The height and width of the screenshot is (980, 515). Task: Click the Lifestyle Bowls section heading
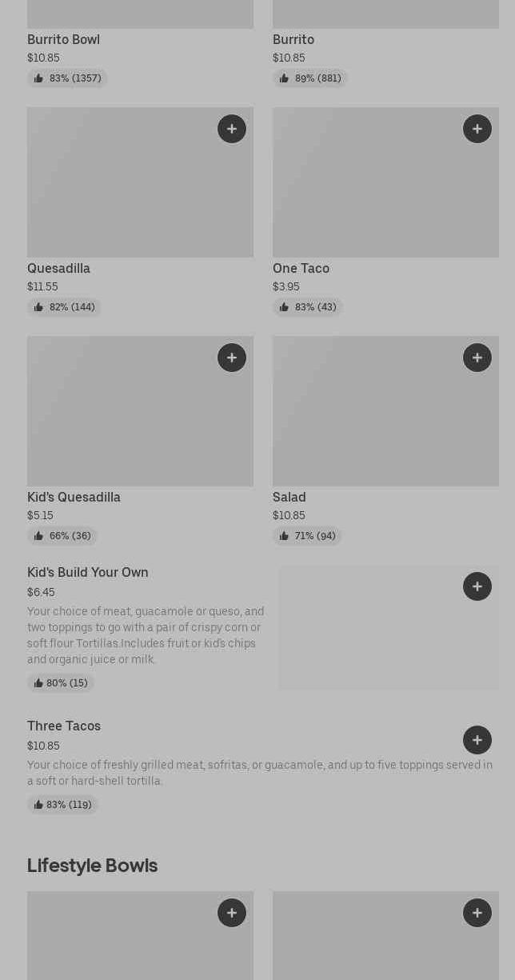click(92, 866)
